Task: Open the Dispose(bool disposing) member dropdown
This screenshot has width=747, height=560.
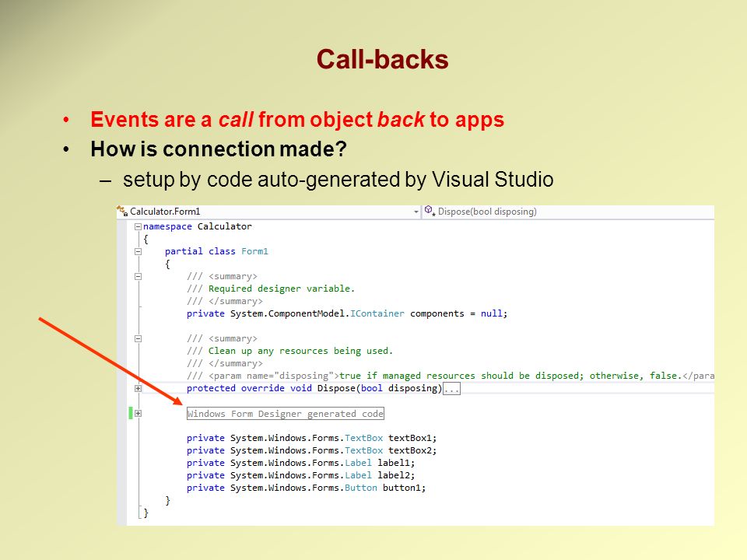Action: [x=568, y=212]
